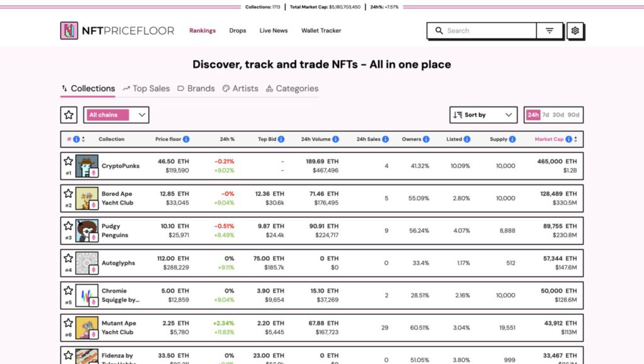Open the Chromie Squiggle thumbnail
The height and width of the screenshot is (364, 644).
pos(87,295)
